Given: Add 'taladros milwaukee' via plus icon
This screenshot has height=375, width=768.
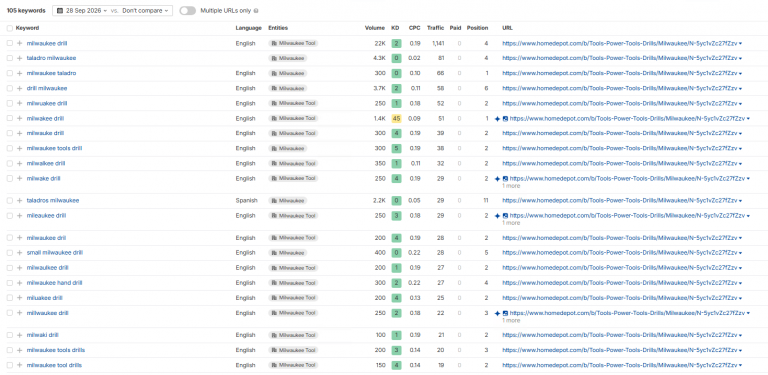Looking at the screenshot, I should point(20,201).
